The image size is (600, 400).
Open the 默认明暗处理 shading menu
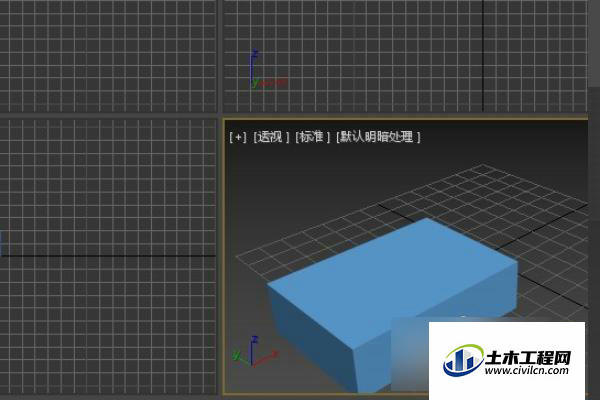click(x=378, y=137)
